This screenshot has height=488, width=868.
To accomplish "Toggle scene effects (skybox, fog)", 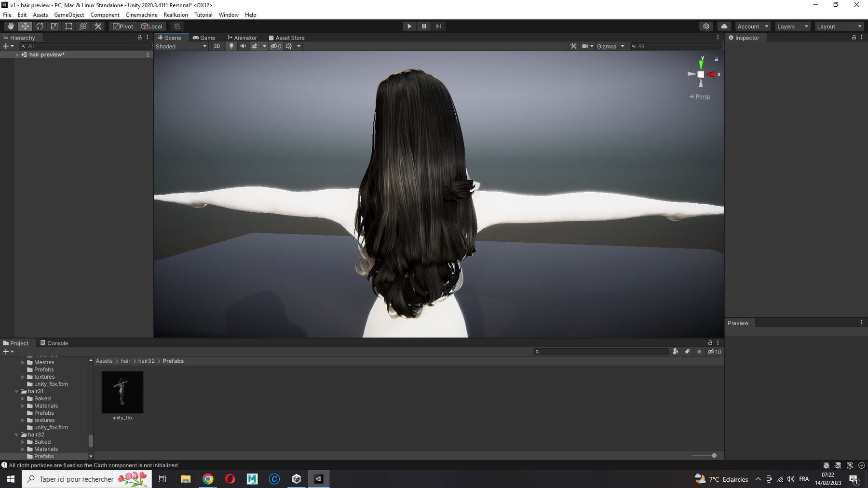I will click(255, 46).
